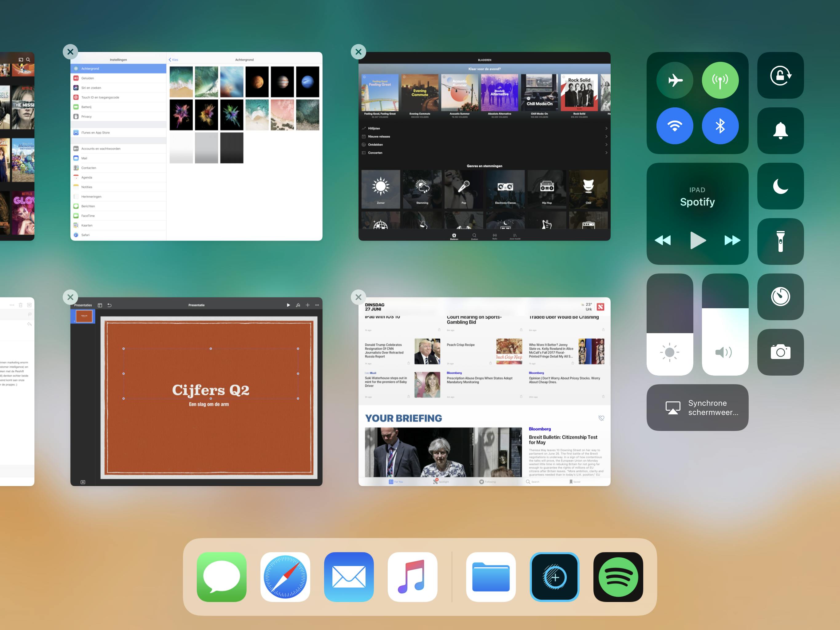840x630 pixels.
Task: Tap Synchrone schermweergave button
Action: pos(697,407)
